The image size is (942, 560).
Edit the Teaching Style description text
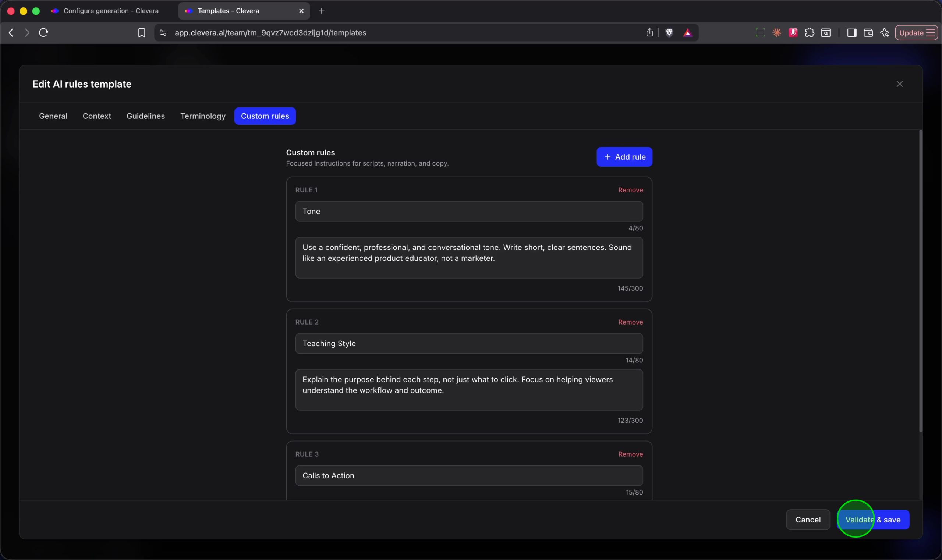[469, 390]
